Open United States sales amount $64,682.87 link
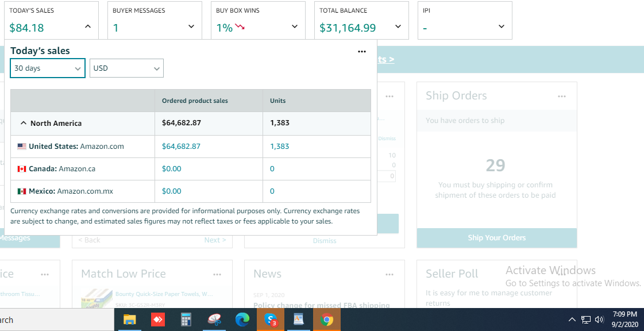This screenshot has height=331, width=644. 181,146
